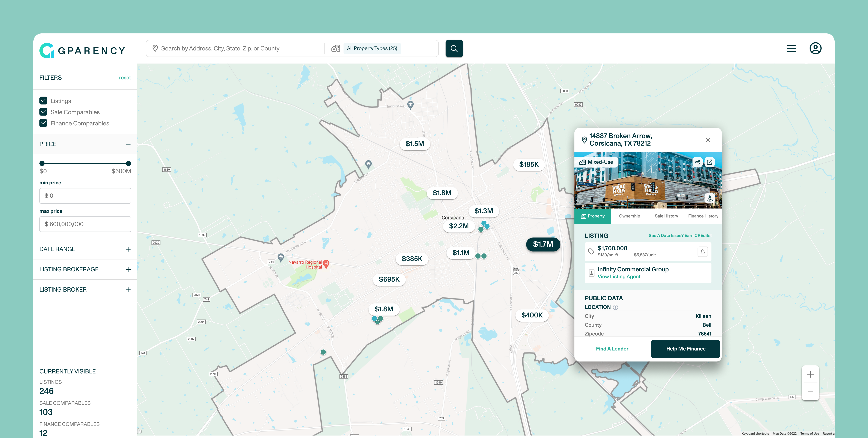Click the Help Me Finance button

685,349
